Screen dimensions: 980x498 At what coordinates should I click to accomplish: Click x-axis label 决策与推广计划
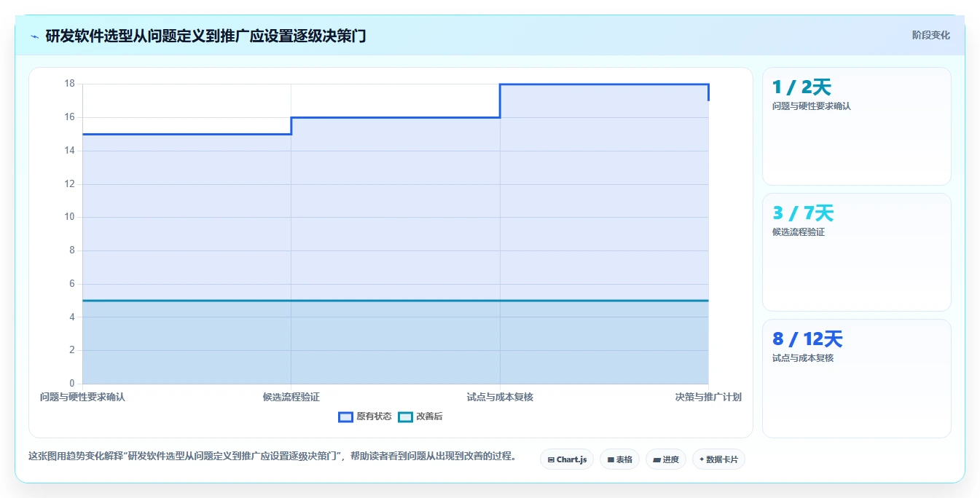[708, 397]
